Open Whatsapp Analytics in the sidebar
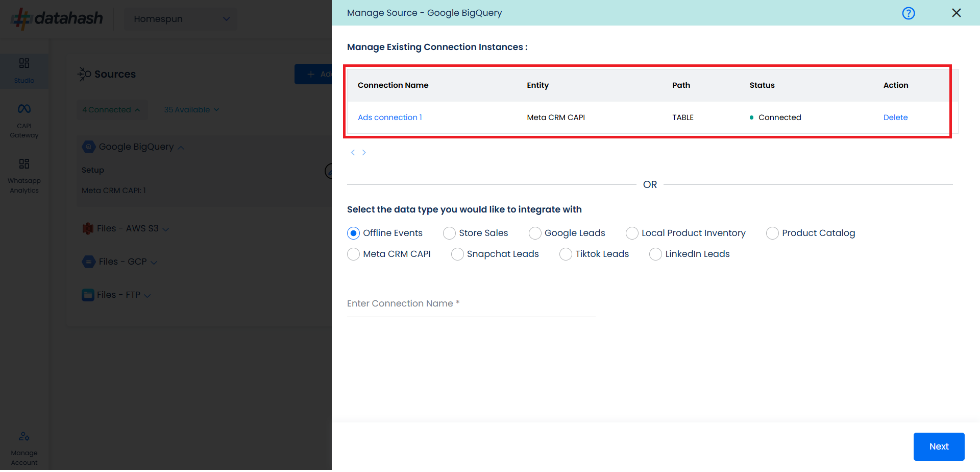 pyautogui.click(x=24, y=176)
